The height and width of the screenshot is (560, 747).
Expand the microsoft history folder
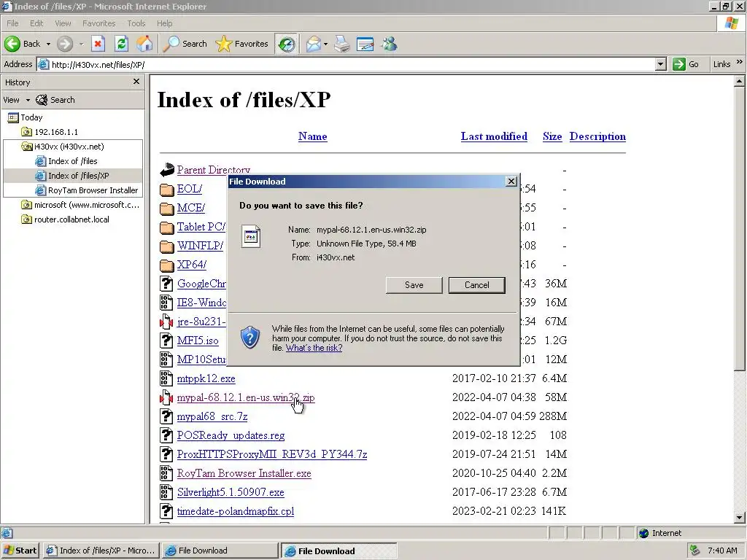tap(80, 205)
